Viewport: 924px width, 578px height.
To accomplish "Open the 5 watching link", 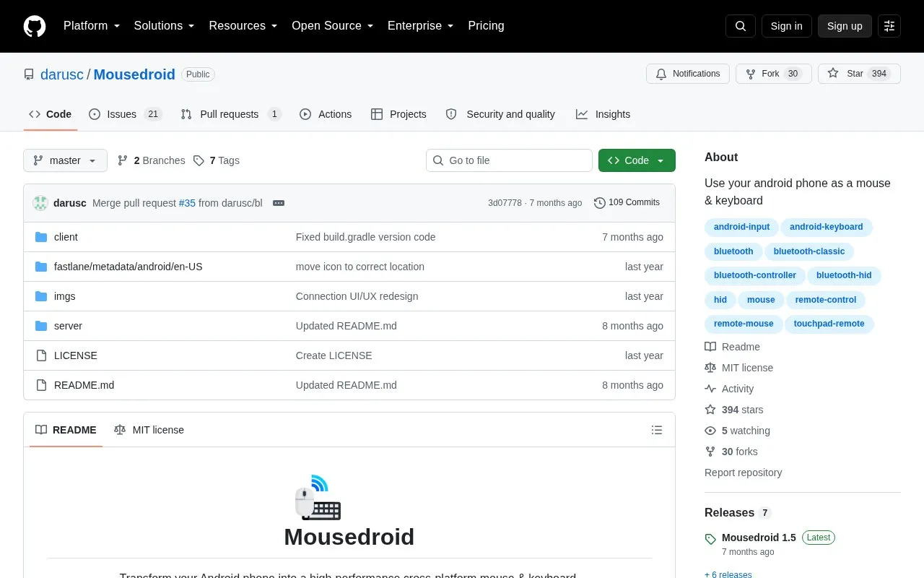I will pos(737,431).
